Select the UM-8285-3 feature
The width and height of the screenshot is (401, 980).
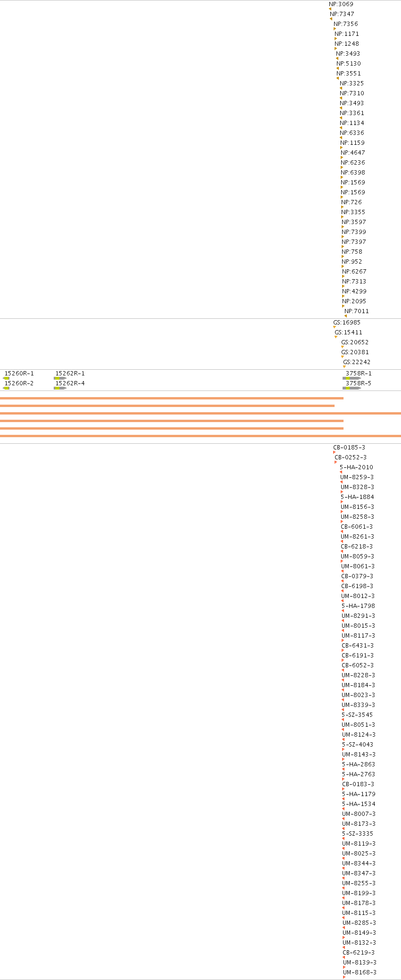[360, 923]
